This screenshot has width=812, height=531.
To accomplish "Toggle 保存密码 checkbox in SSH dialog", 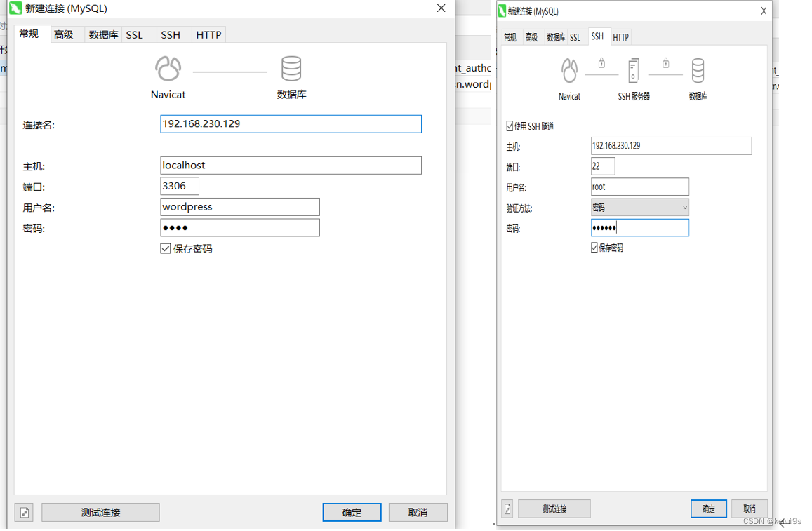I will click(594, 248).
